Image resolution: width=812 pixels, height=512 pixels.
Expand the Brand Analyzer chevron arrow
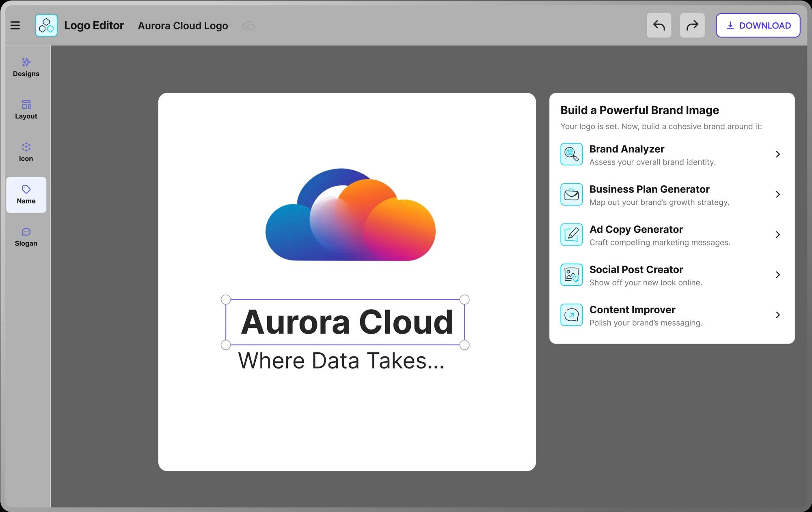(x=777, y=154)
